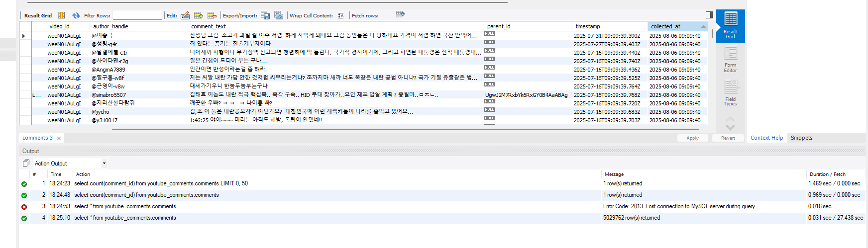The image size is (868, 248).
Task: Toggle the side panel visibility icon
Action: click(709, 15)
